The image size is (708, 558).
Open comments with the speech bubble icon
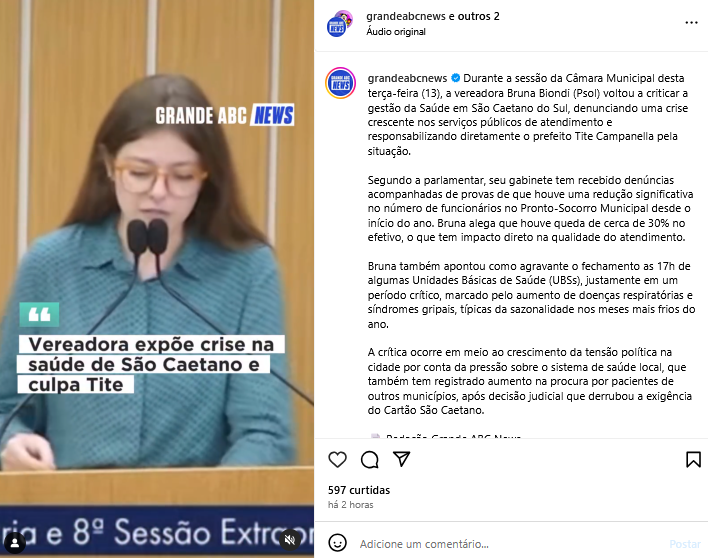point(370,460)
